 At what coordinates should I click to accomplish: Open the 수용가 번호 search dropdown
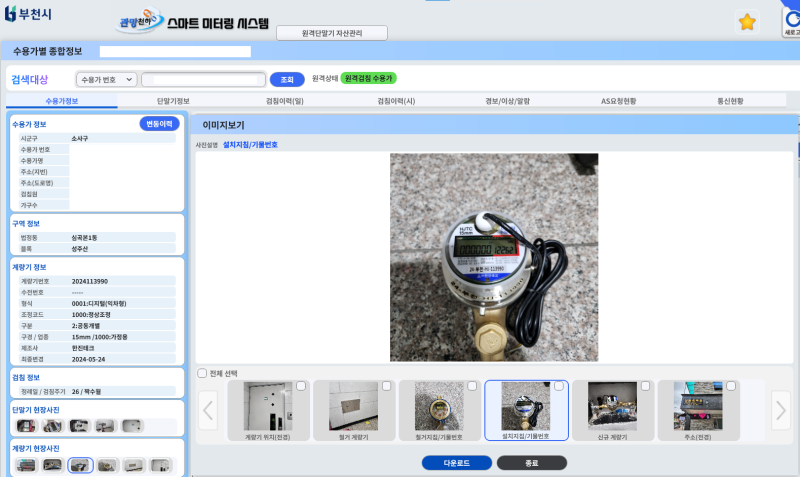coord(106,79)
